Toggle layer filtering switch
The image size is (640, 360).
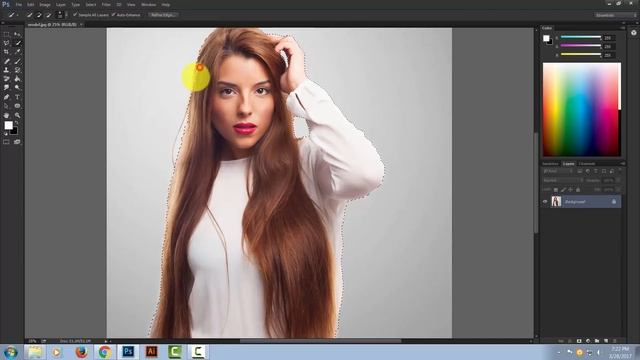(x=619, y=171)
